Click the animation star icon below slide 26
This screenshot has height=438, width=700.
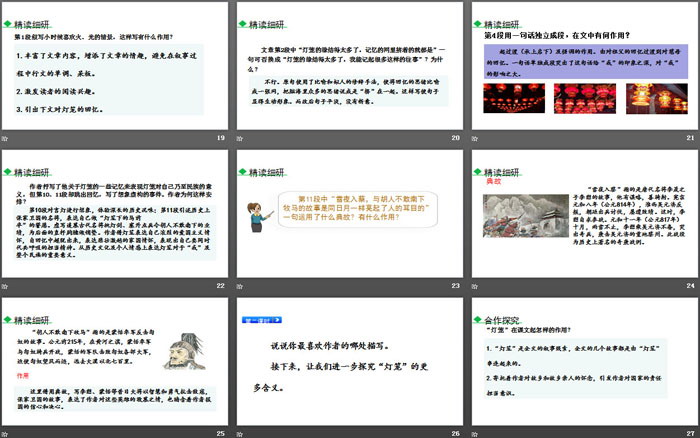click(x=240, y=434)
